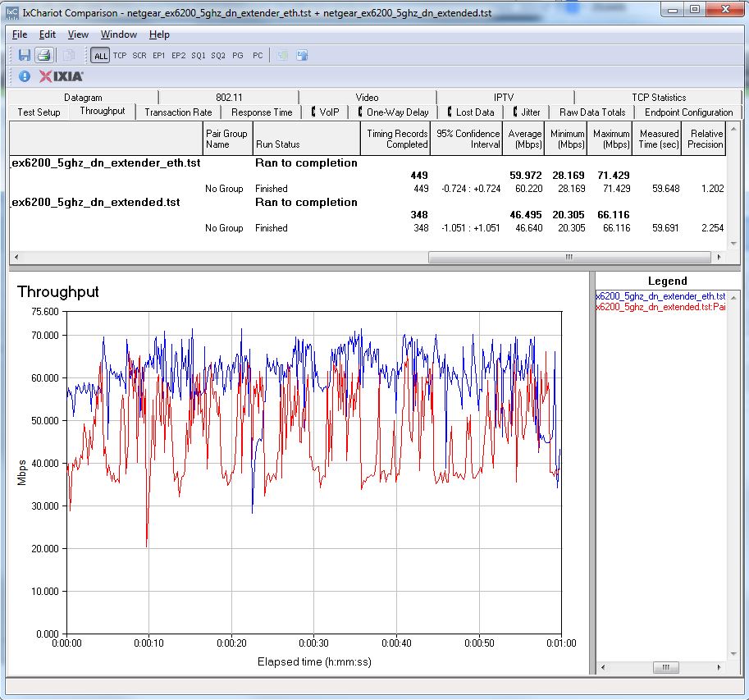749x700 pixels.
Task: Click the Copy toolbar icon
Action: (x=68, y=56)
